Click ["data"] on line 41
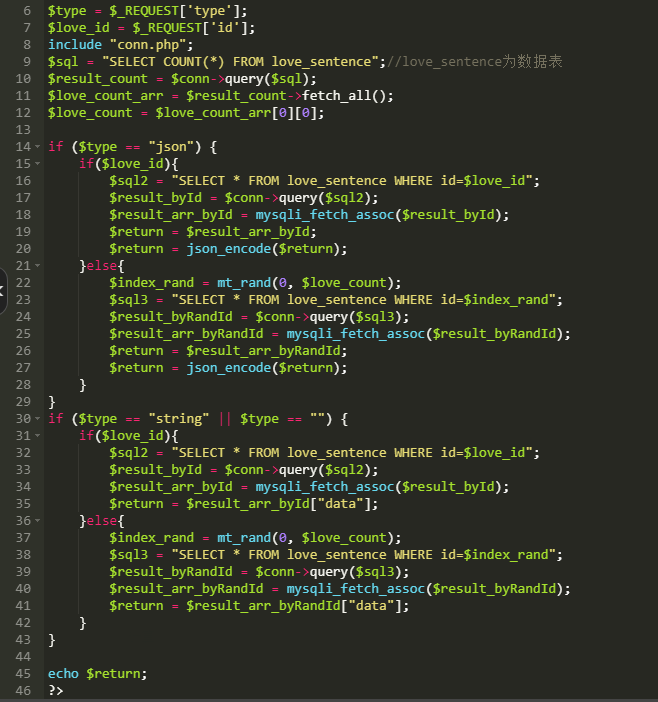 (371, 606)
